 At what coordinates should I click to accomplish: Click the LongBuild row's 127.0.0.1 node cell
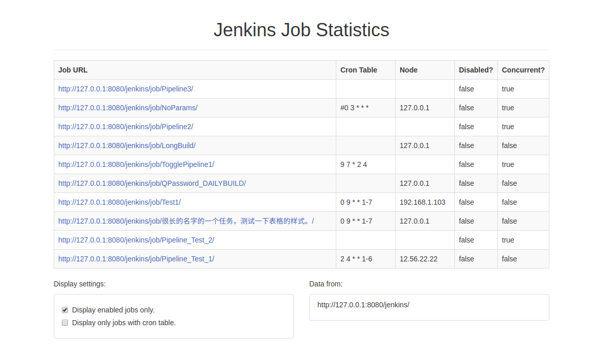pos(425,145)
